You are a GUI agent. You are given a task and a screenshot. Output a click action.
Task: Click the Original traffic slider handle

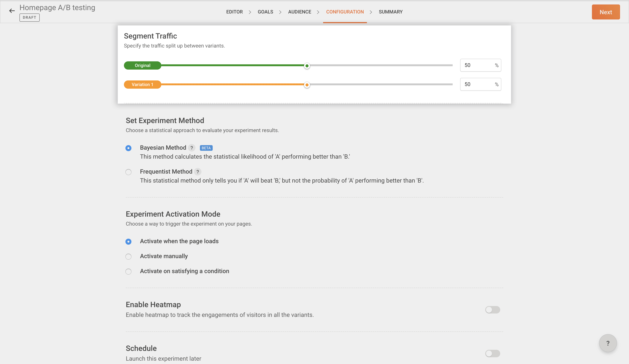pyautogui.click(x=307, y=66)
